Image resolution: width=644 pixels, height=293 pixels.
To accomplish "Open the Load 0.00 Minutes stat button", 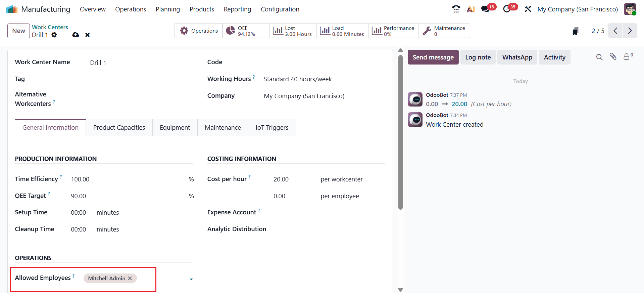I will [x=343, y=31].
